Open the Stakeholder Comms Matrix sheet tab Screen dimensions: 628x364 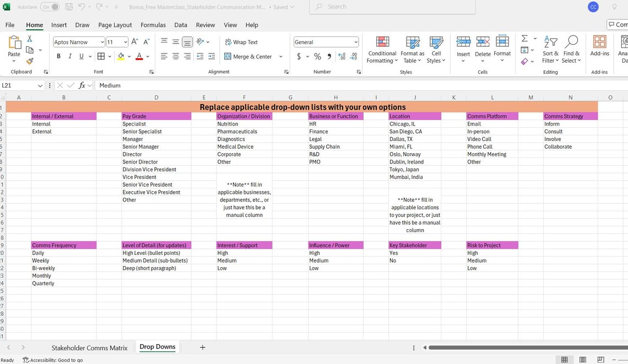tap(89, 347)
